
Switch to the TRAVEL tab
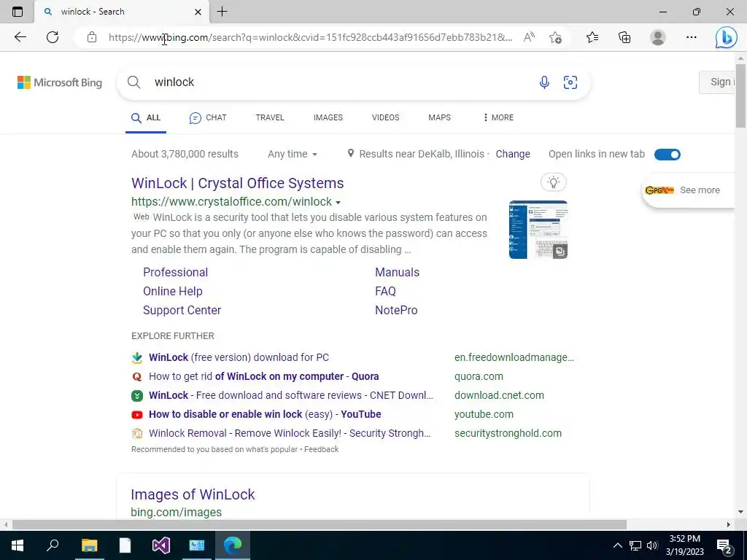[270, 117]
